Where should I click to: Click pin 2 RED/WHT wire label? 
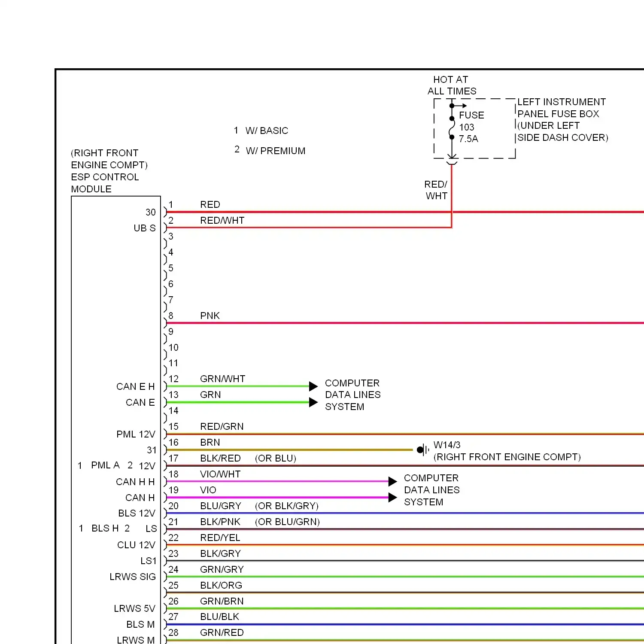click(222, 220)
